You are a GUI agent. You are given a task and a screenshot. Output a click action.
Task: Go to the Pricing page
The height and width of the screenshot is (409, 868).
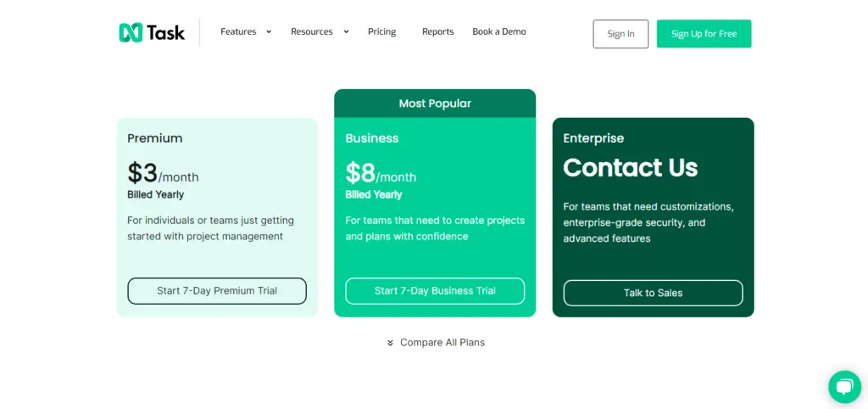point(382,31)
